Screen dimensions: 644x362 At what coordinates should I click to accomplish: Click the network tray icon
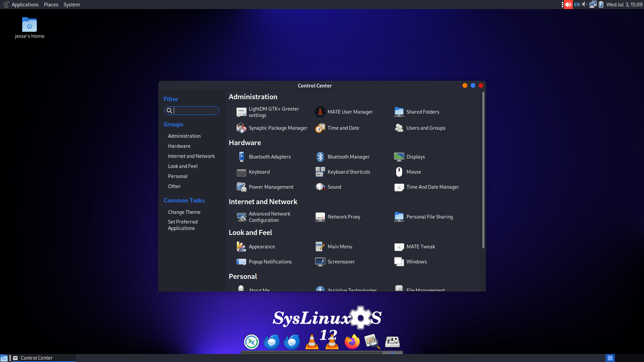pyautogui.click(x=593, y=5)
